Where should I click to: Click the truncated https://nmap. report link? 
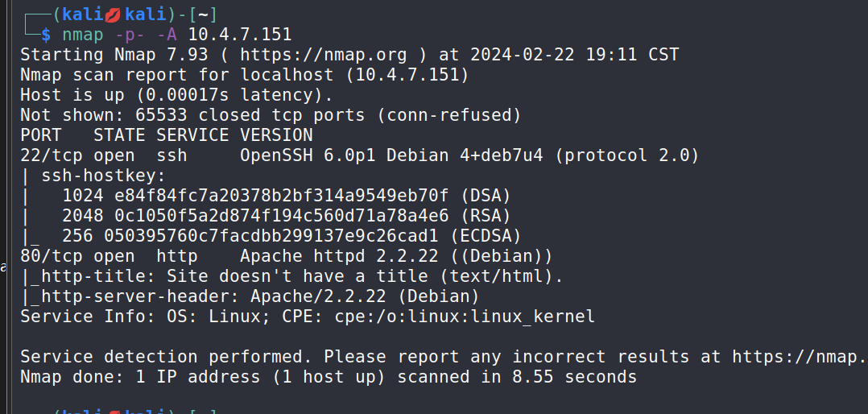click(800, 356)
